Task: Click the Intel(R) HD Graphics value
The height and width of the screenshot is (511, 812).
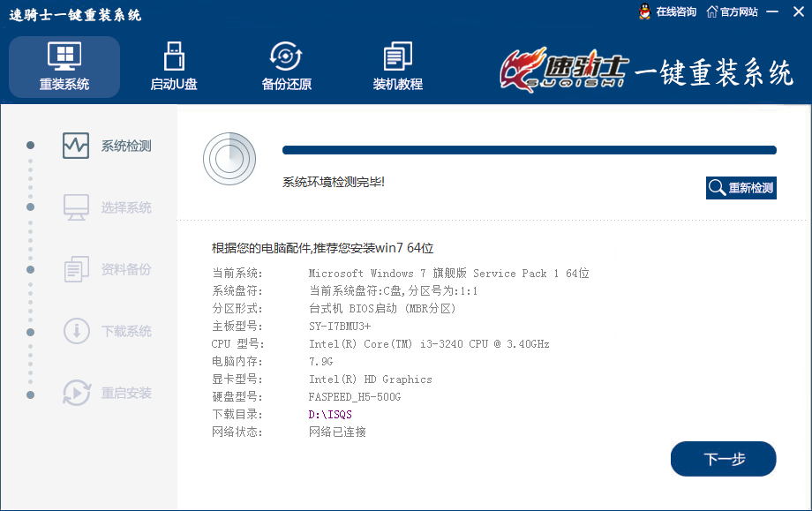Action: click(371, 379)
